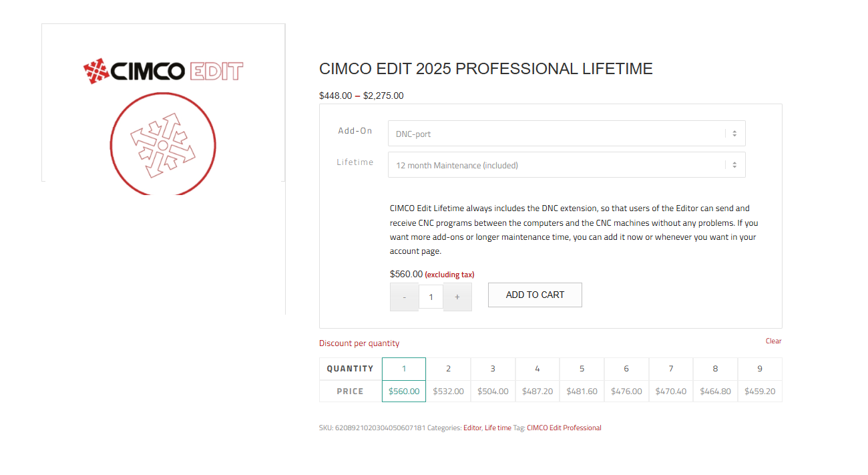The image size is (868, 475).
Task: Expand the Lifetime maintenance dropdown
Action: pos(566,165)
